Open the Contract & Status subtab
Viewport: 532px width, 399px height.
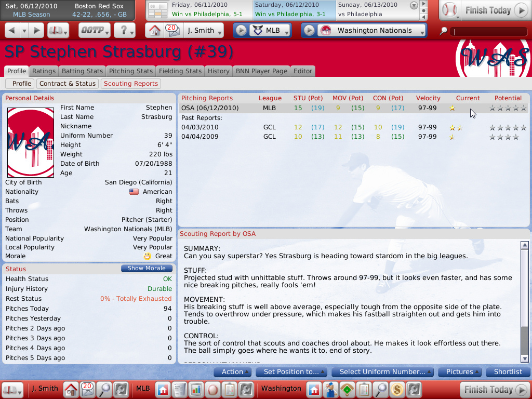[x=68, y=84]
